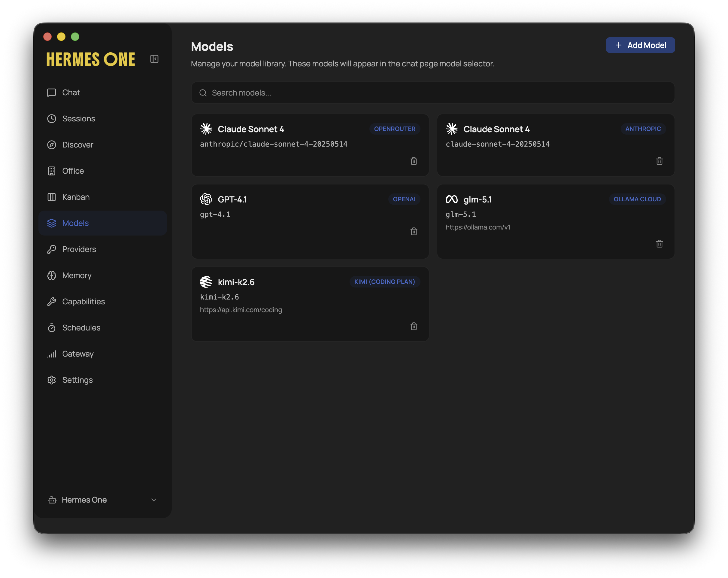Click the Capabilities wrench icon
Viewport: 728px width, 578px height.
pyautogui.click(x=52, y=302)
